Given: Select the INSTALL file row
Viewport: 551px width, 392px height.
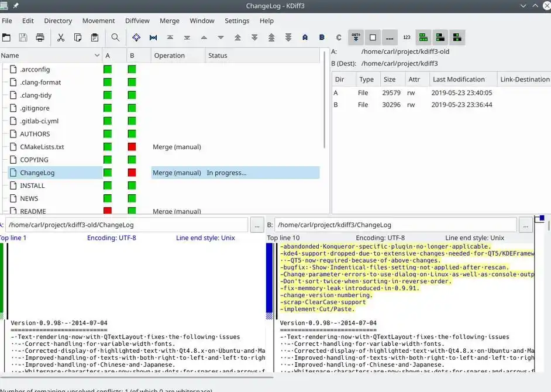Looking at the screenshot, I should [164, 185].
